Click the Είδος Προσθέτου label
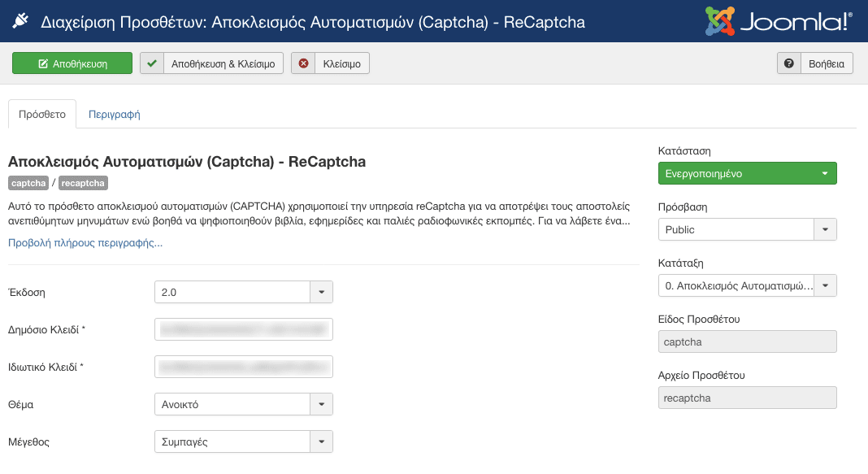 point(699,319)
